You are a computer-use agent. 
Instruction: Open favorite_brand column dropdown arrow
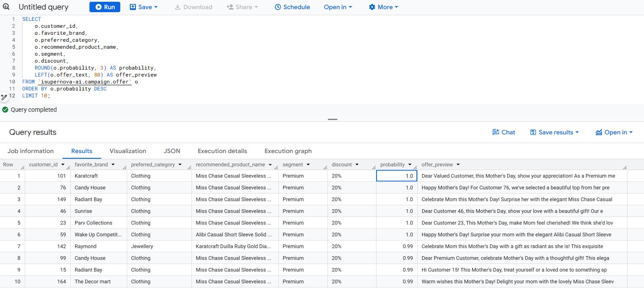point(113,165)
